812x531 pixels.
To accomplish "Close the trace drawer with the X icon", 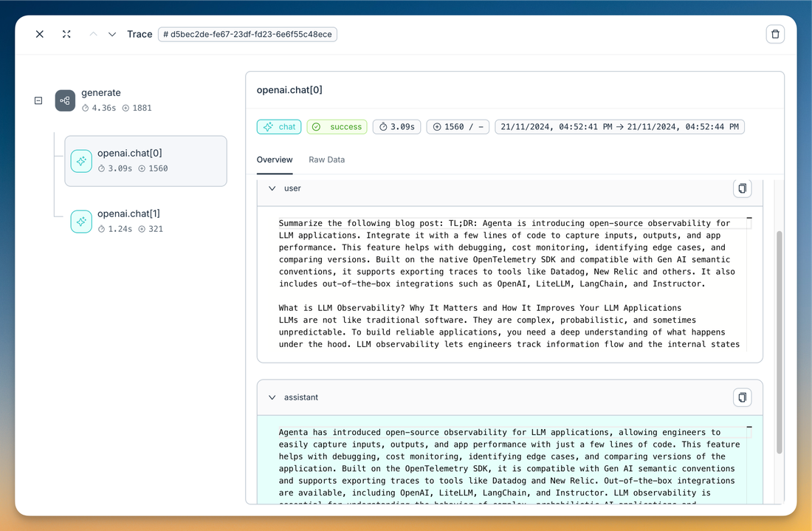I will pos(39,34).
